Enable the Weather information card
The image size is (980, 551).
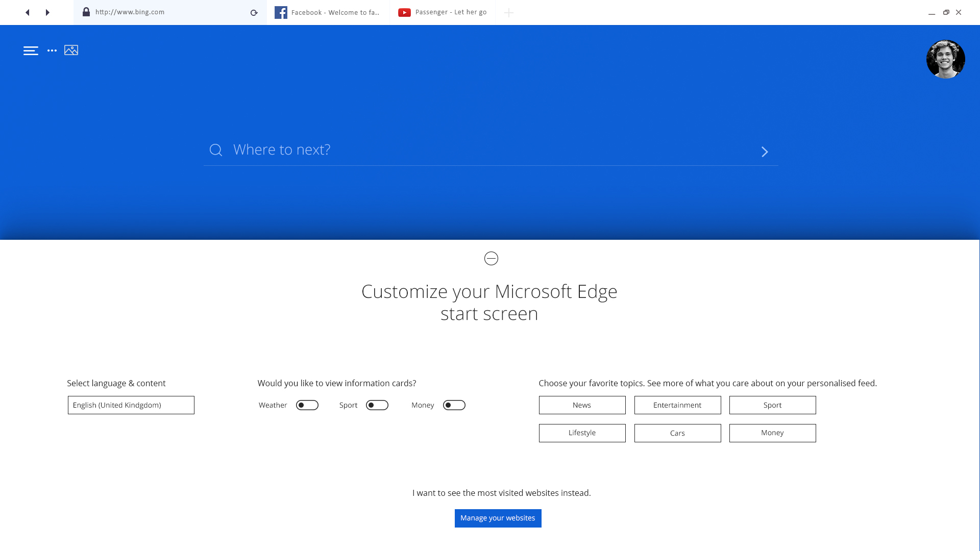pos(307,405)
